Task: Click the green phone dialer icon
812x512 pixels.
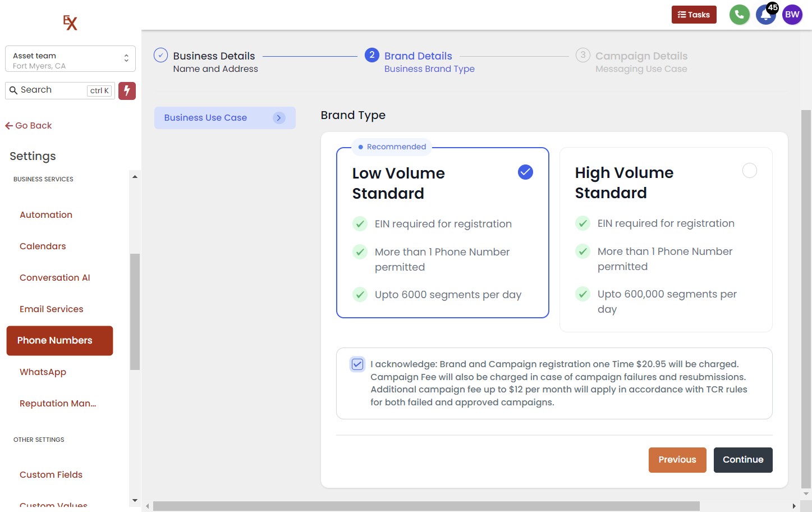Action: point(739,15)
